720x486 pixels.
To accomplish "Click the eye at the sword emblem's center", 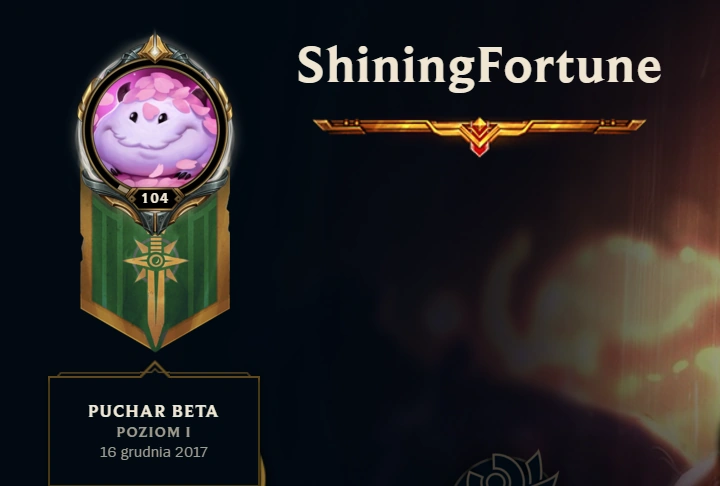I will pos(155,261).
